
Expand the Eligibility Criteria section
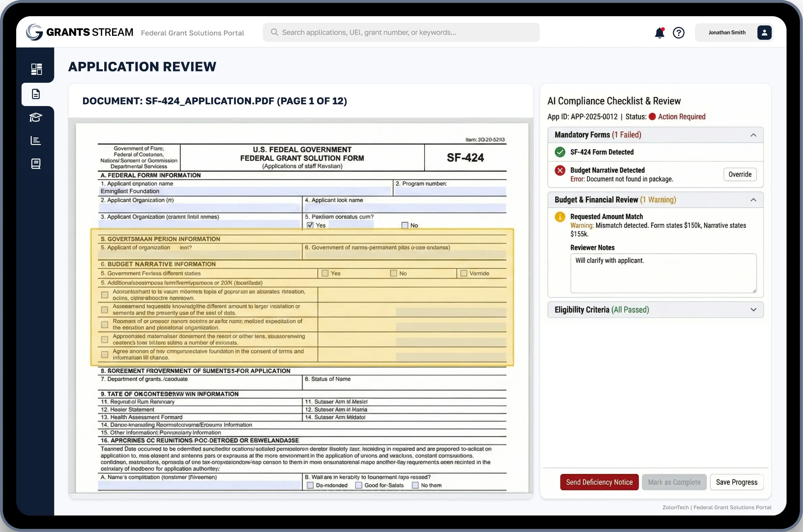pyautogui.click(x=753, y=310)
